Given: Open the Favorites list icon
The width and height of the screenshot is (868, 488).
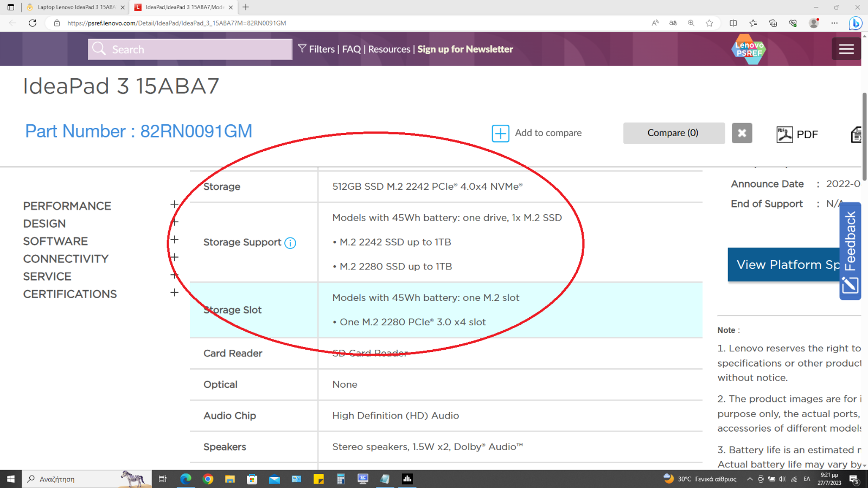Looking at the screenshot, I should point(753,23).
